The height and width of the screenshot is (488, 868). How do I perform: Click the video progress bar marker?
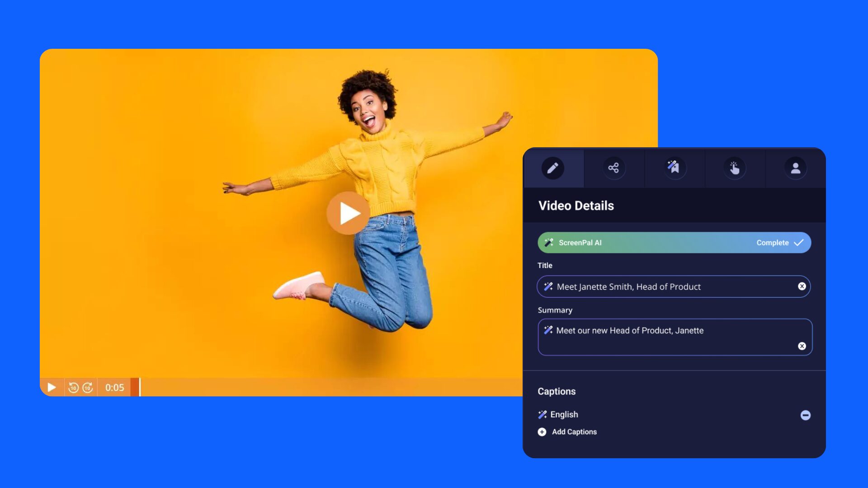140,387
